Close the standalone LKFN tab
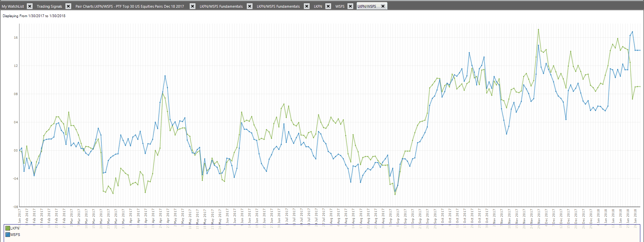This screenshot has height=242, width=644. [x=328, y=6]
